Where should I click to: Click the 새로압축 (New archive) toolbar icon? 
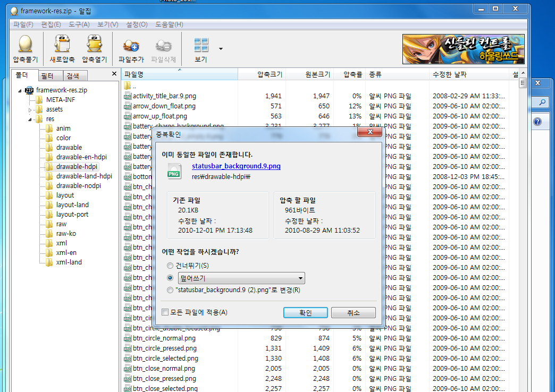62,45
